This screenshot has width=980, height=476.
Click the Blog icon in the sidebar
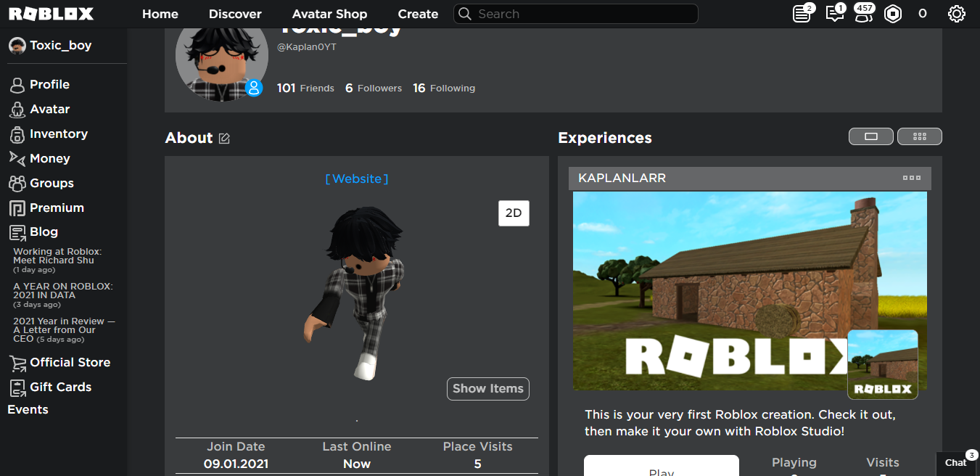(x=17, y=232)
